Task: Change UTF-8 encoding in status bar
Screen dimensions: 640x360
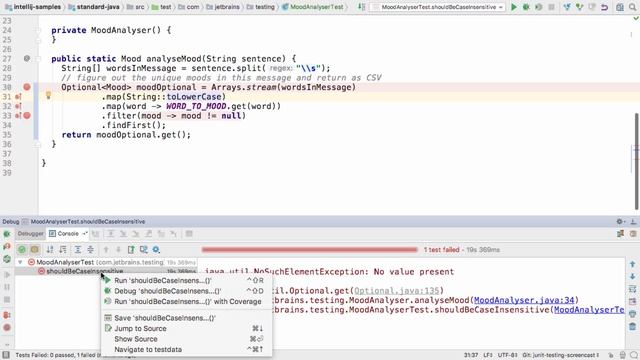Action: pyautogui.click(x=507, y=355)
